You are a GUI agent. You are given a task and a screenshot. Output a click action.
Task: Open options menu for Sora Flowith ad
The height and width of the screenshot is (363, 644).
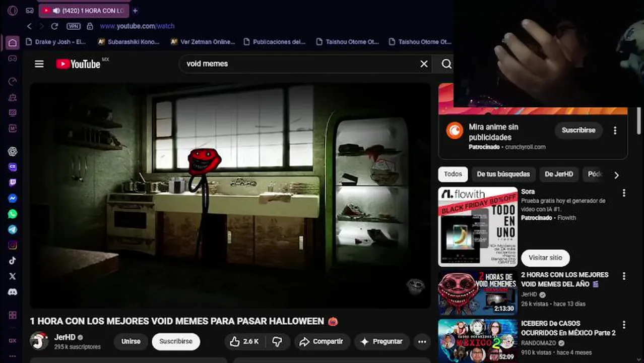(624, 193)
